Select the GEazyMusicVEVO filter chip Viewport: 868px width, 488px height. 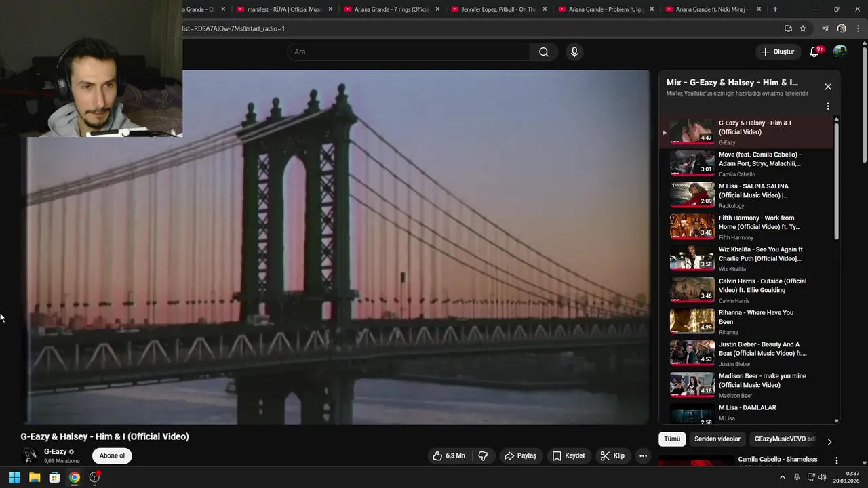pyautogui.click(x=784, y=439)
